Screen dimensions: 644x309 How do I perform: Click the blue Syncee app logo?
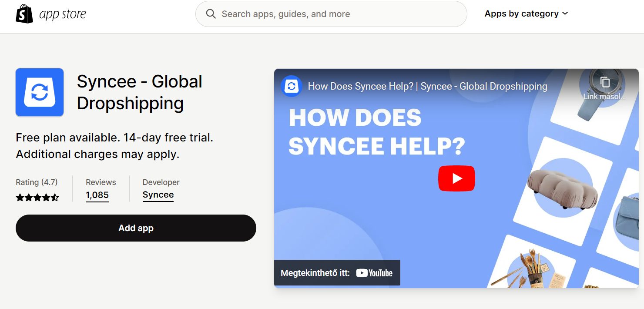coord(39,92)
